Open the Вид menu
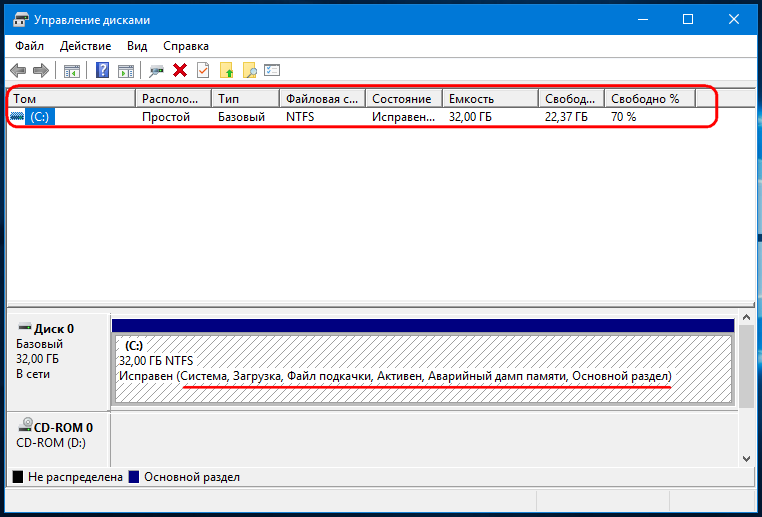762x517 pixels. coord(137,46)
